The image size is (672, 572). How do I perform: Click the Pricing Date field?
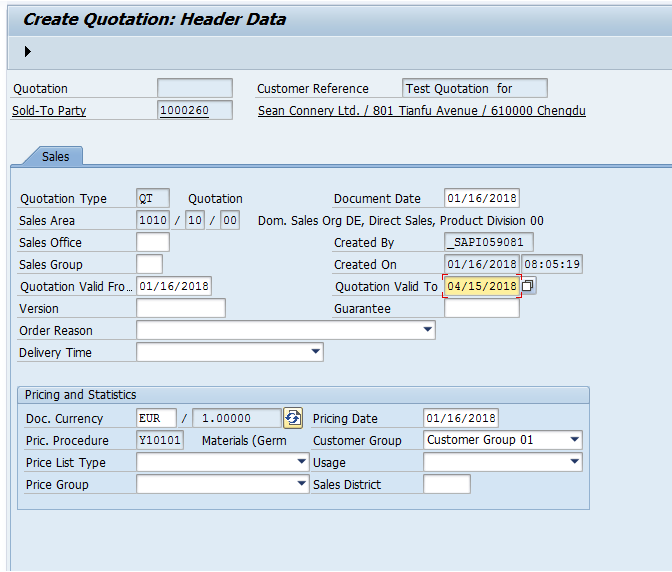(461, 418)
